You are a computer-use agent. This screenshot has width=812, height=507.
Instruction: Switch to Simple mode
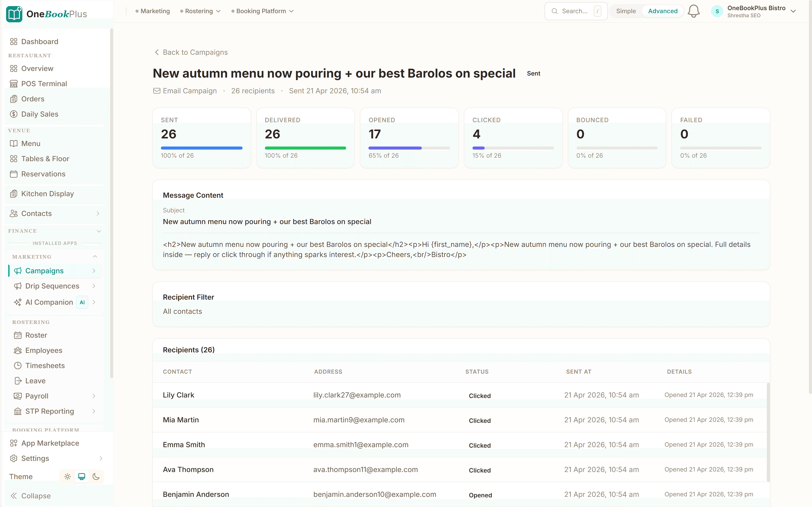tap(626, 11)
